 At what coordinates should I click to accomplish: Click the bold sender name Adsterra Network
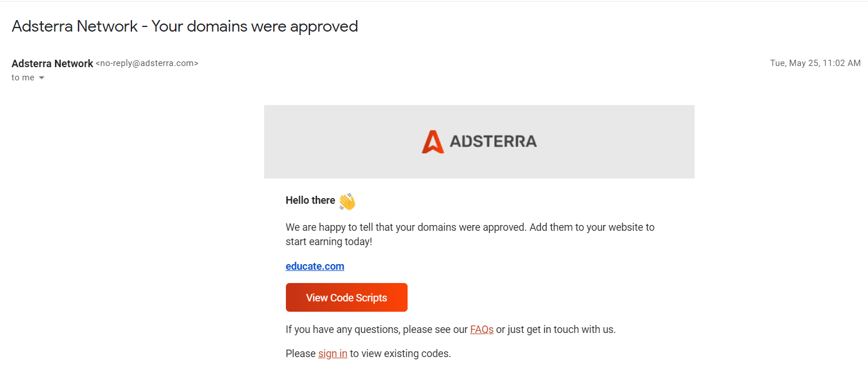pos(52,64)
